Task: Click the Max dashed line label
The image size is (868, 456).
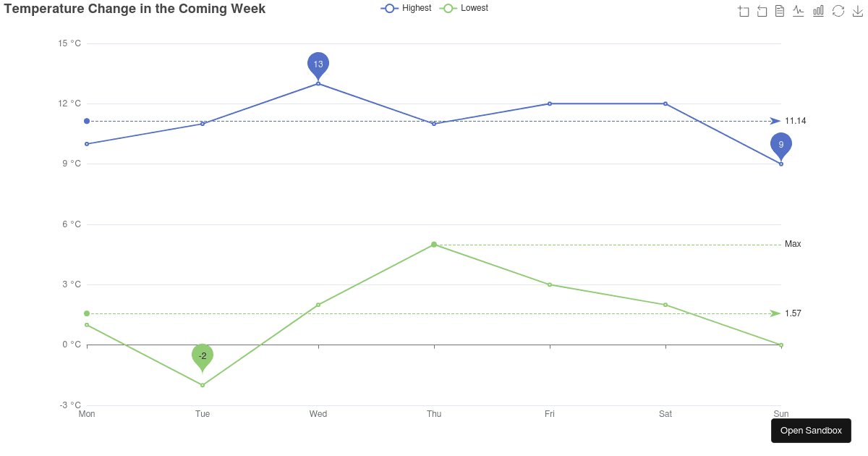Action: [793, 244]
